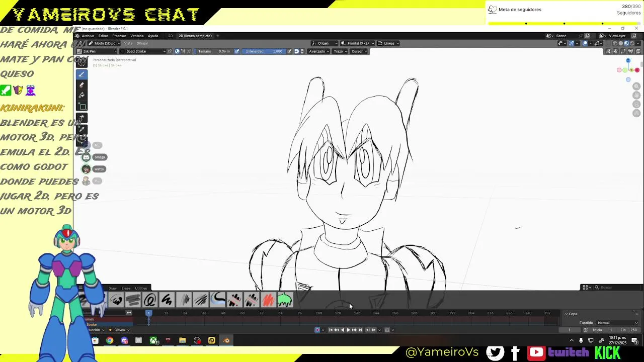Click the ViewLayer name field

[x=619, y=36]
